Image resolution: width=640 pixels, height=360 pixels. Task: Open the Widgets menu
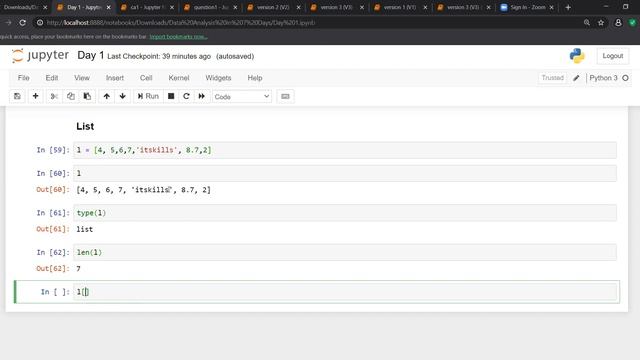coord(218,78)
